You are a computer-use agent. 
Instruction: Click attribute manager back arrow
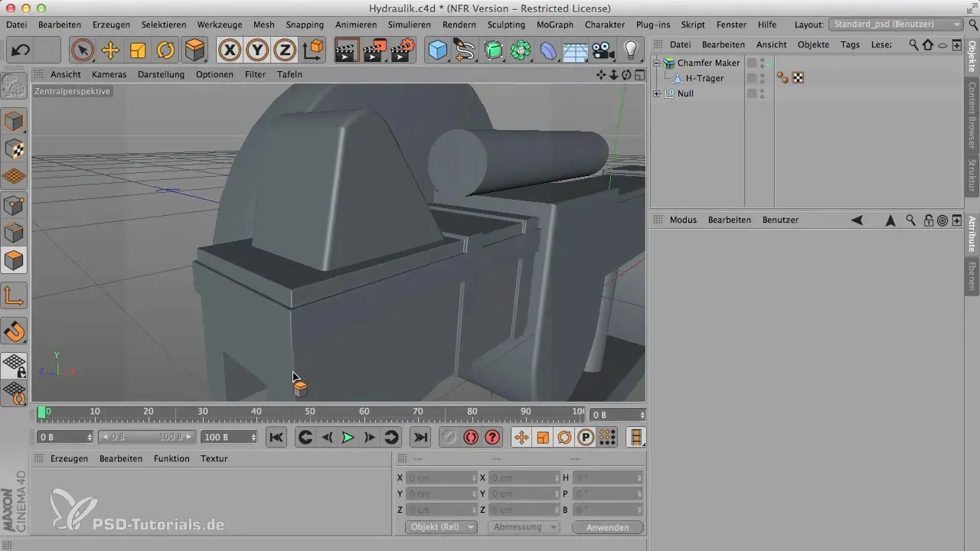pyautogui.click(x=857, y=220)
